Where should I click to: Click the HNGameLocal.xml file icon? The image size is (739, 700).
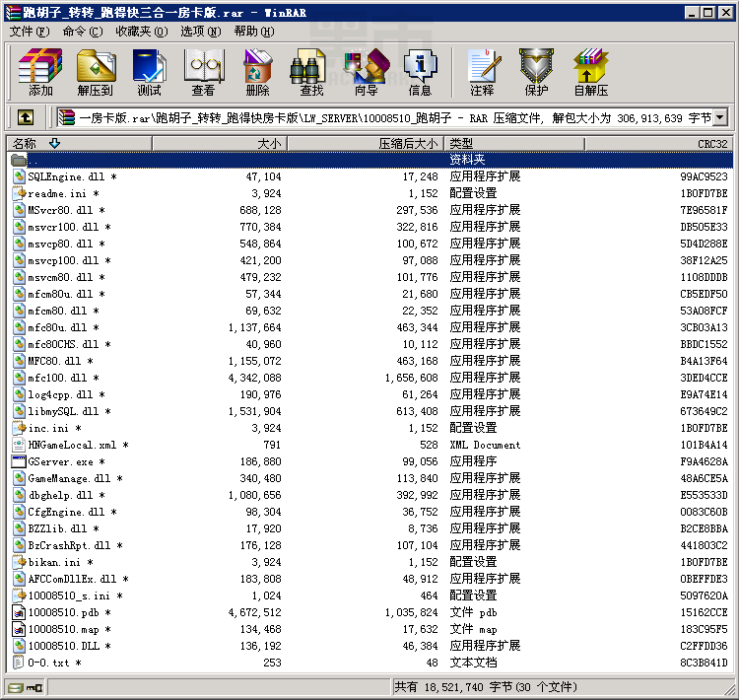point(19,445)
